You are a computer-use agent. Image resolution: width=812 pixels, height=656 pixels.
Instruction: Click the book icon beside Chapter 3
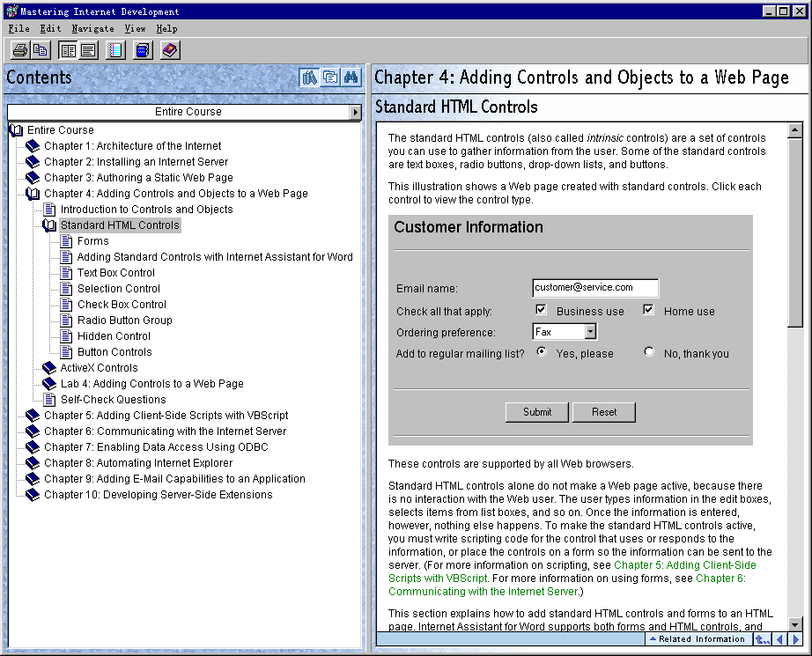tap(33, 178)
